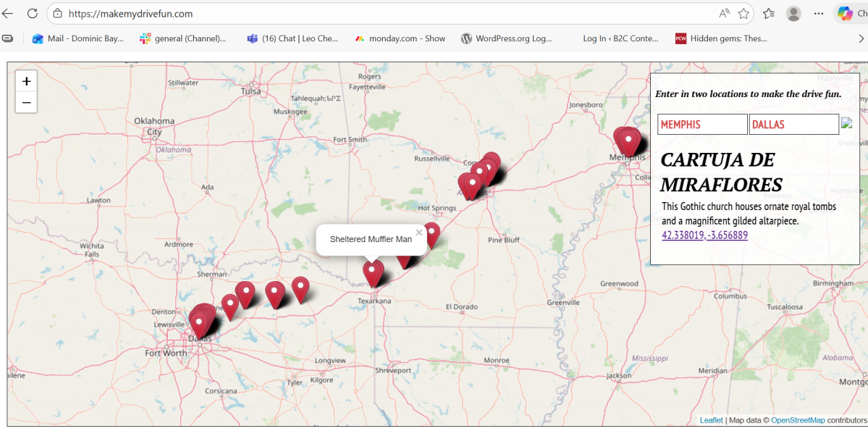The width and height of the screenshot is (868, 434).
Task: Click the DALLAS location input field
Action: (x=793, y=125)
